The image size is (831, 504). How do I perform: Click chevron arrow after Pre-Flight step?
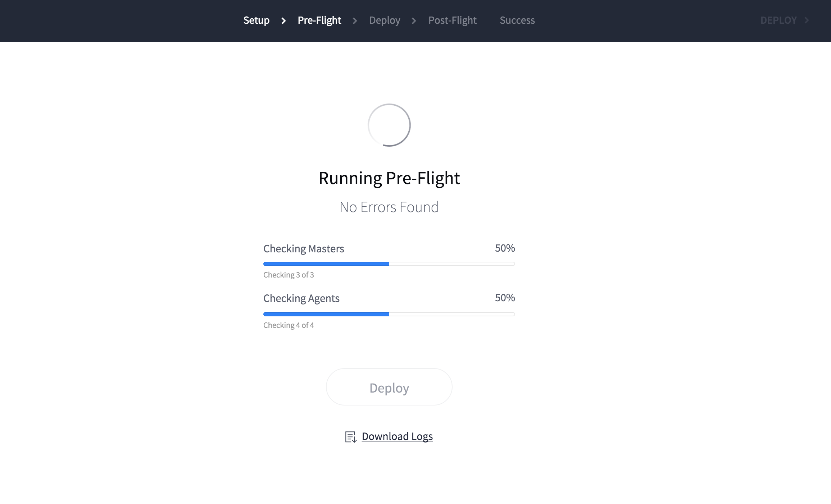pyautogui.click(x=355, y=21)
